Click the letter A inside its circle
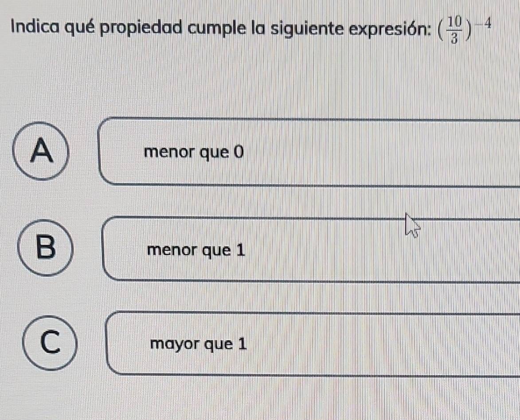 pos(42,151)
